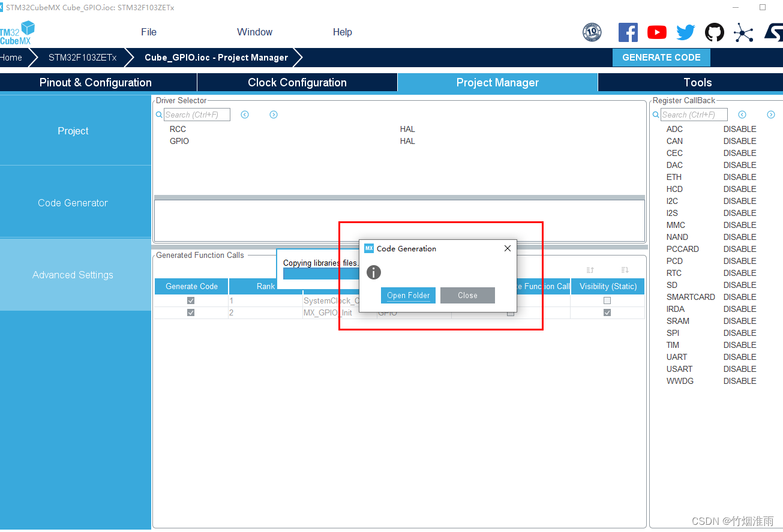Click the STM32F103ZETx breadcrumb
Viewport: 783px width, 532px height.
(x=83, y=58)
